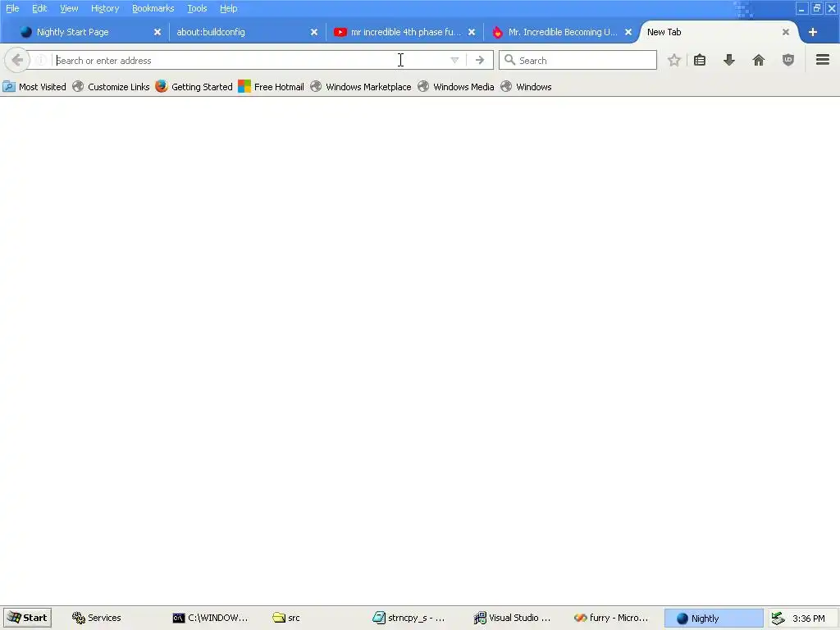Open Windows Marketplace bookmark
The width and height of the screenshot is (840, 630).
pyautogui.click(x=361, y=87)
